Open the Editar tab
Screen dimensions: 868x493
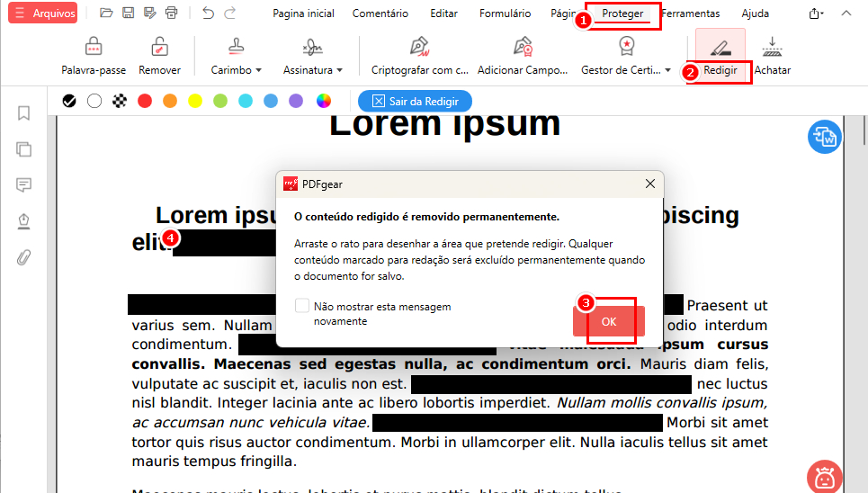(x=444, y=13)
